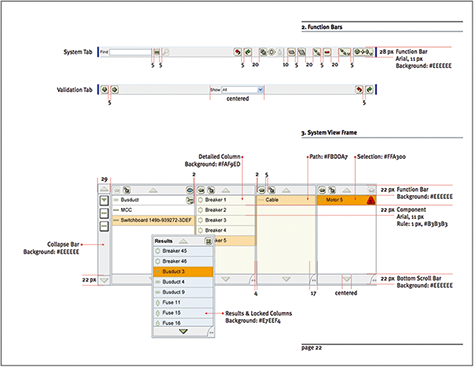Image resolution: width=474 pixels, height=367 pixels.
Task: Click the up arrow in Busduct column header
Action: point(153,190)
